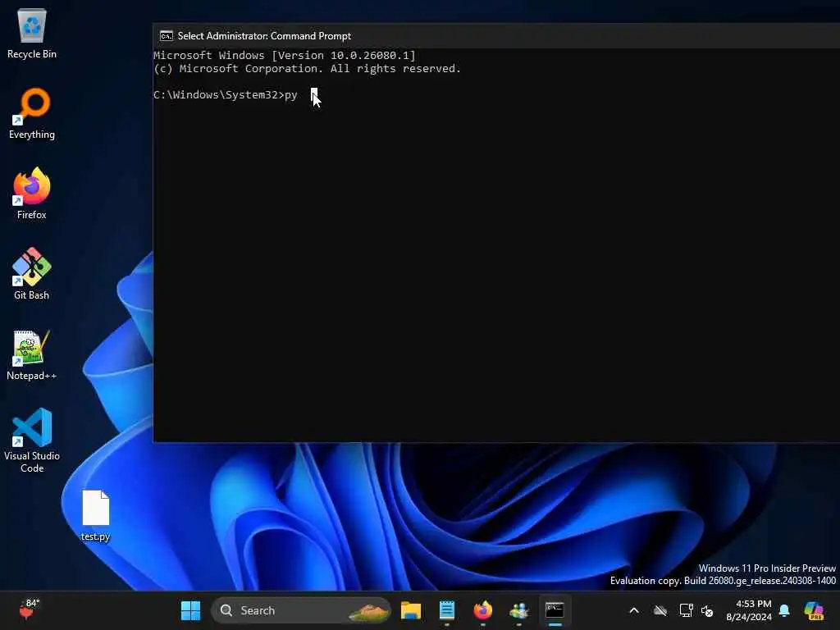The height and width of the screenshot is (630, 840).
Task: Open Firefox from the taskbar
Action: pyautogui.click(x=482, y=610)
